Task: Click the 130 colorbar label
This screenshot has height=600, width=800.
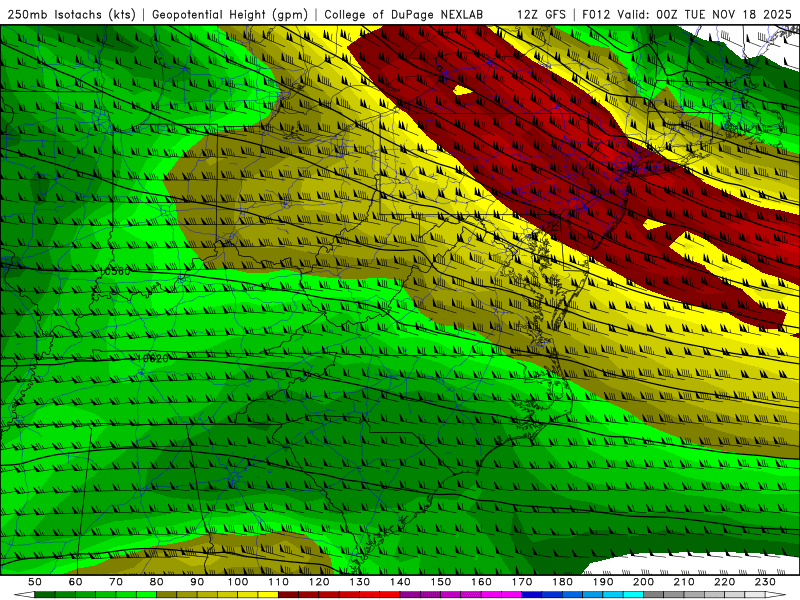Action: click(360, 582)
